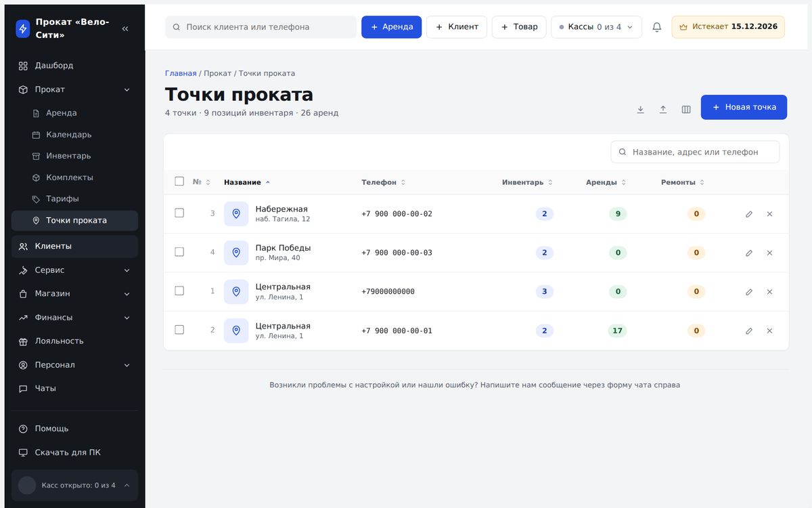
Task: Focus Поиск клиента или телефона field
Action: [261, 27]
